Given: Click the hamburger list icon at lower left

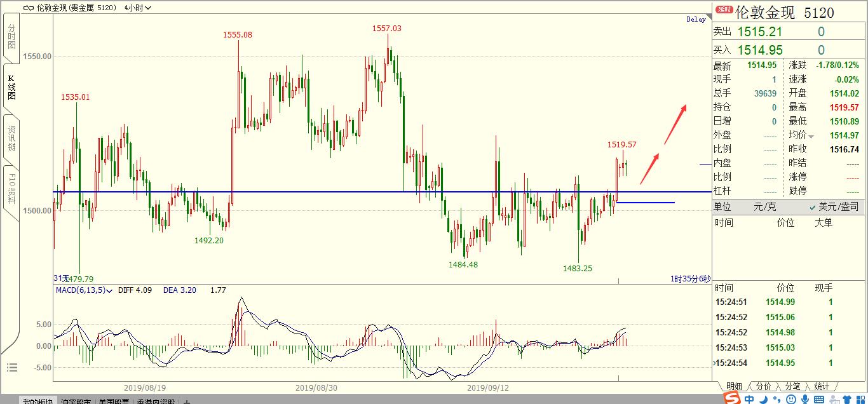Looking at the screenshot, I should (x=12, y=367).
